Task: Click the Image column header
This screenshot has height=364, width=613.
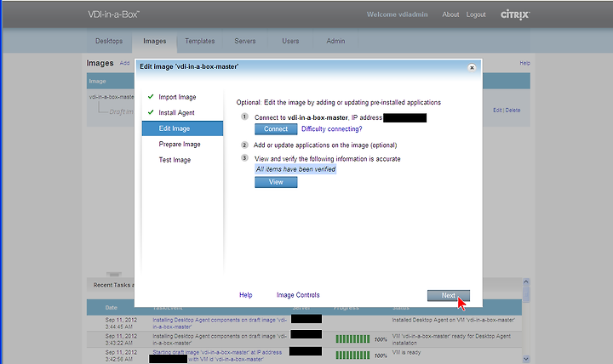Action: tap(97, 82)
